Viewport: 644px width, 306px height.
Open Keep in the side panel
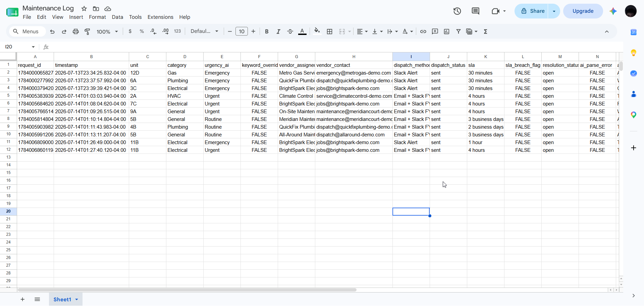pos(634,53)
